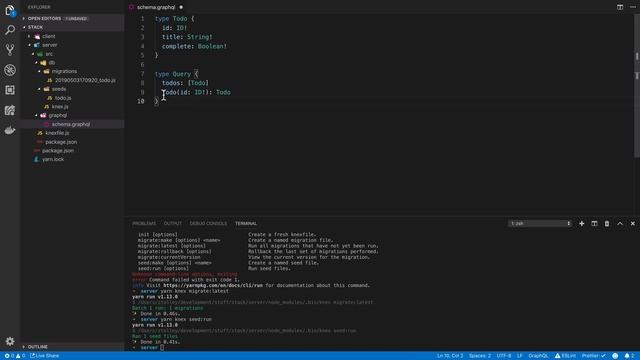This screenshot has height=360, width=640.
Task: Click the errors and warnings status indicator
Action: (14, 356)
